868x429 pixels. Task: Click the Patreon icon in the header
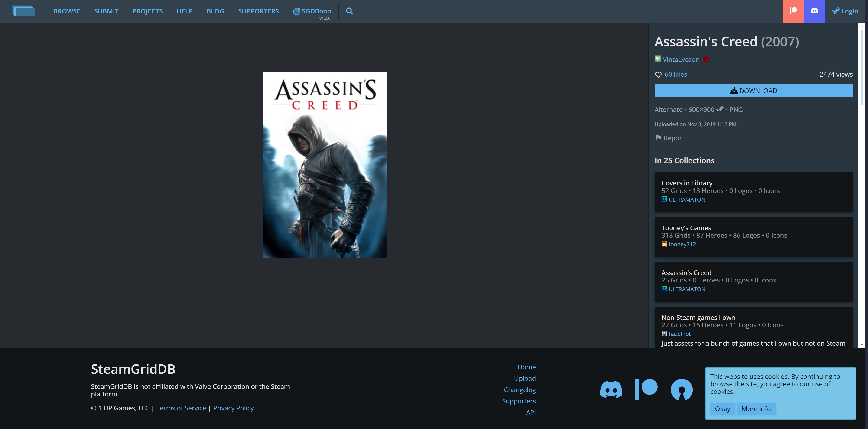click(793, 11)
